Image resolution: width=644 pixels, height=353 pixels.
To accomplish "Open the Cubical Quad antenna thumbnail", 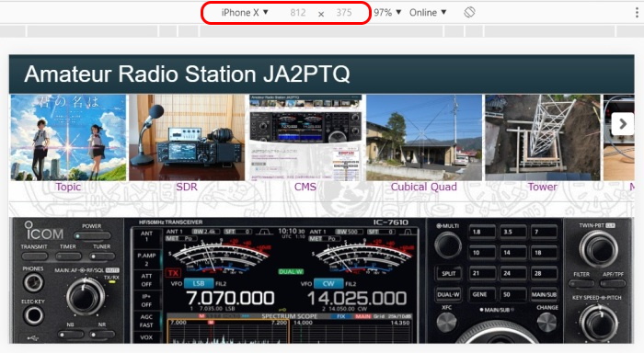I will 424,138.
